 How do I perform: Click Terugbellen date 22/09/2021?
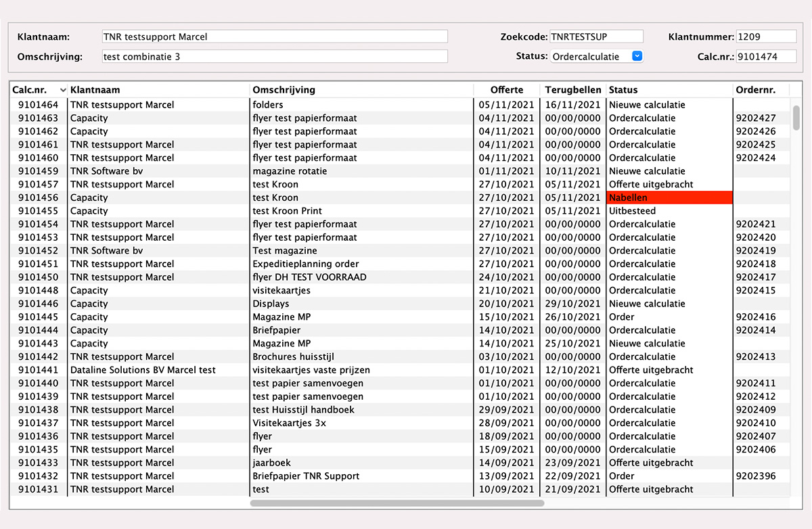tap(572, 476)
